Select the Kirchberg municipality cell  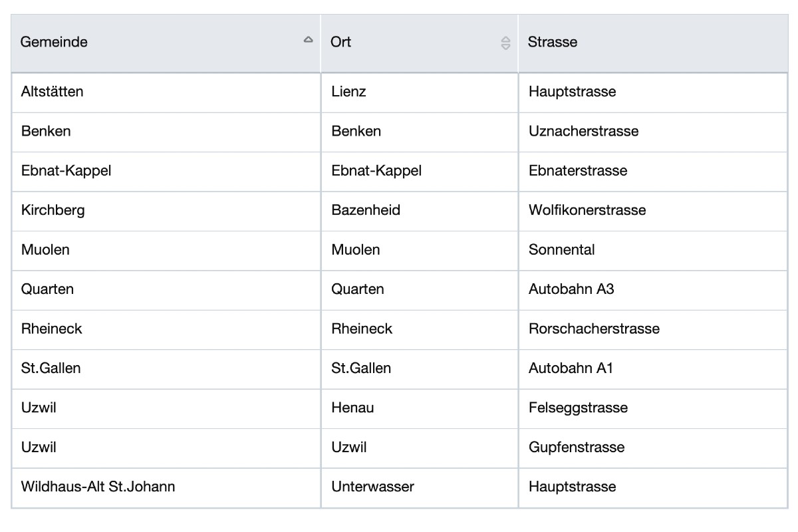pyautogui.click(x=53, y=210)
